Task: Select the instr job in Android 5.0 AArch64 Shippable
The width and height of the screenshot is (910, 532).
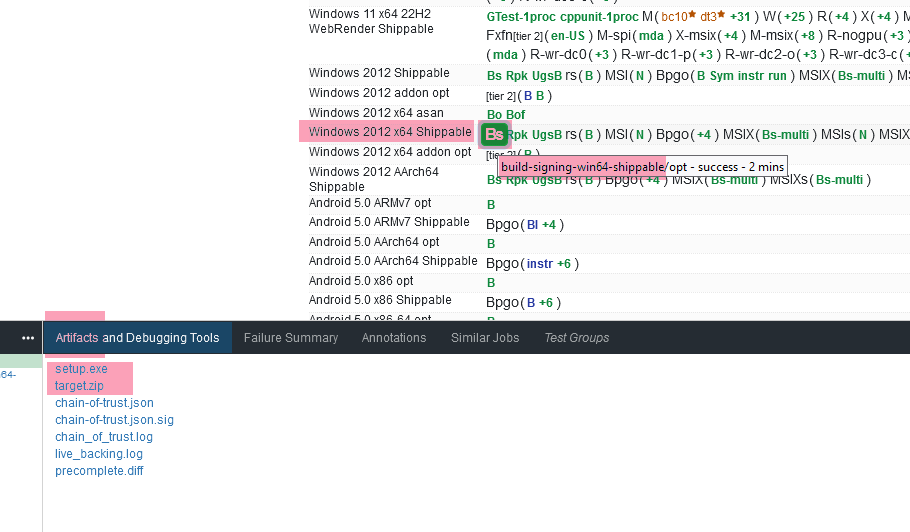Action: click(x=539, y=264)
